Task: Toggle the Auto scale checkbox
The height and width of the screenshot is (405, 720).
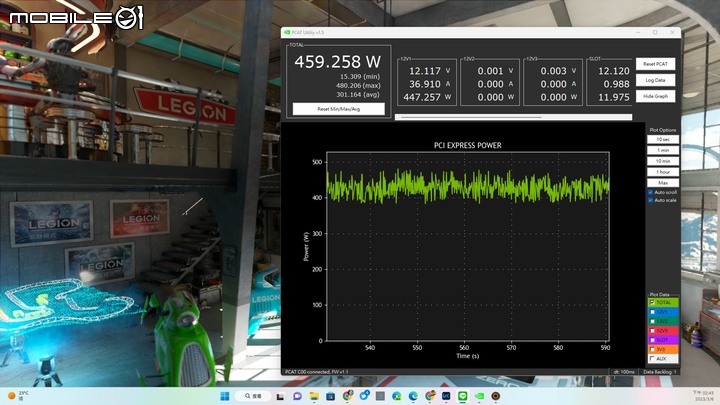Action: (651, 200)
